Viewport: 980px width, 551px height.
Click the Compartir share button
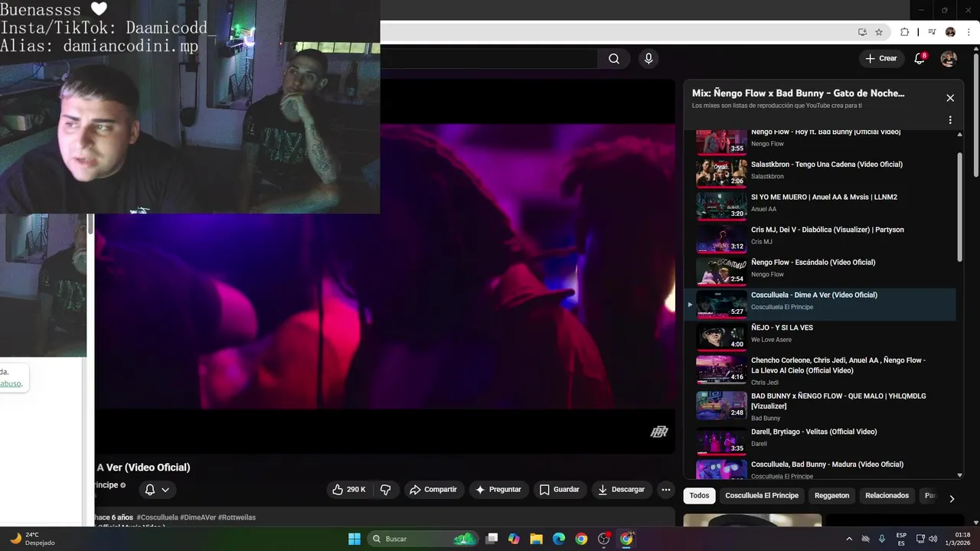(x=433, y=490)
